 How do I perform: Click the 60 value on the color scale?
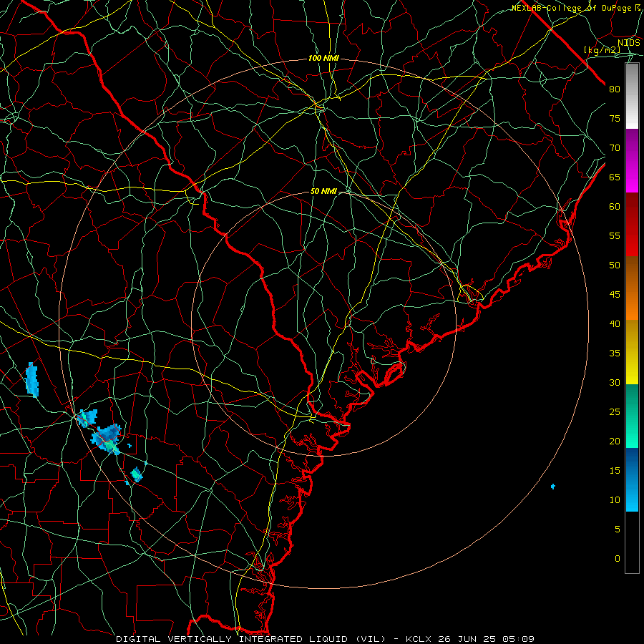coord(615,207)
